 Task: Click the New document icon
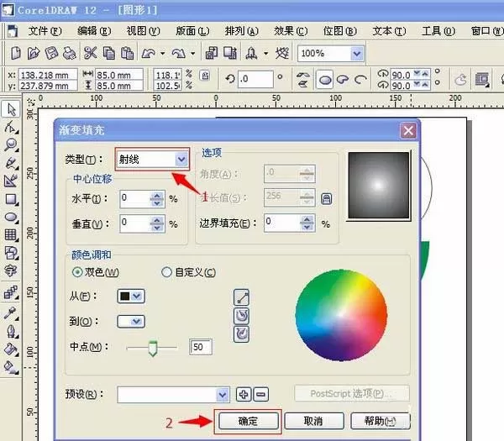click(15, 53)
